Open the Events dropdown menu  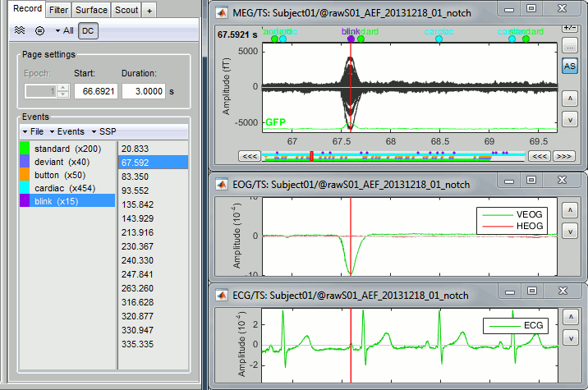(x=67, y=131)
